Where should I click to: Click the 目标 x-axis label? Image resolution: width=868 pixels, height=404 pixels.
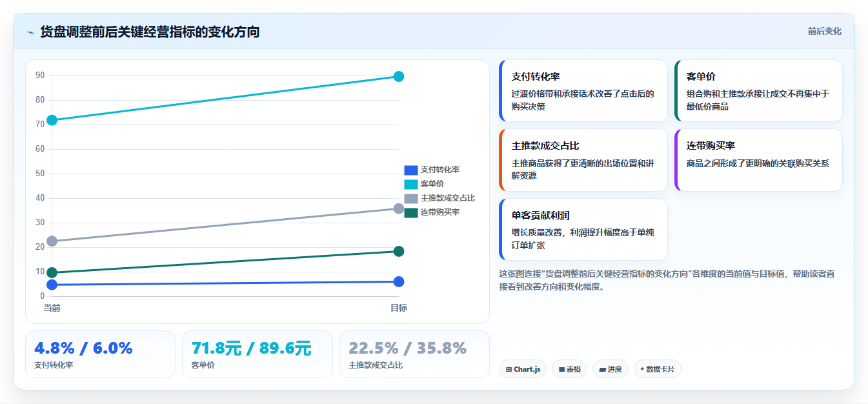coord(399,308)
